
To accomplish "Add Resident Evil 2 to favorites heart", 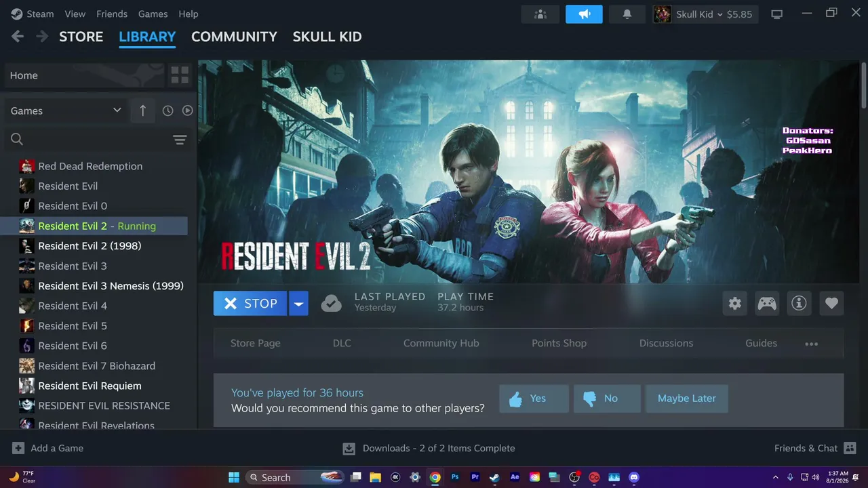I will coord(832,303).
